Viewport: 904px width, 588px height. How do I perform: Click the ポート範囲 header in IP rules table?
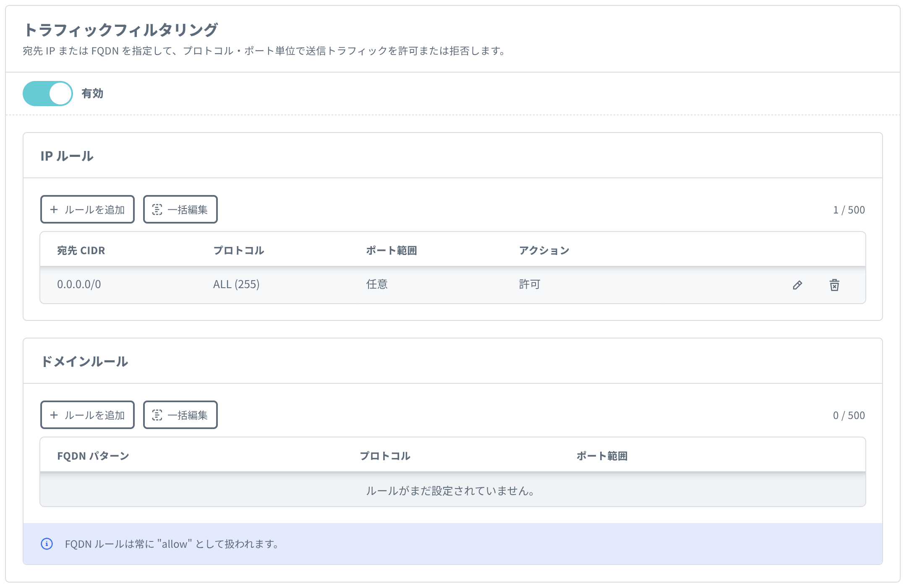pos(392,250)
